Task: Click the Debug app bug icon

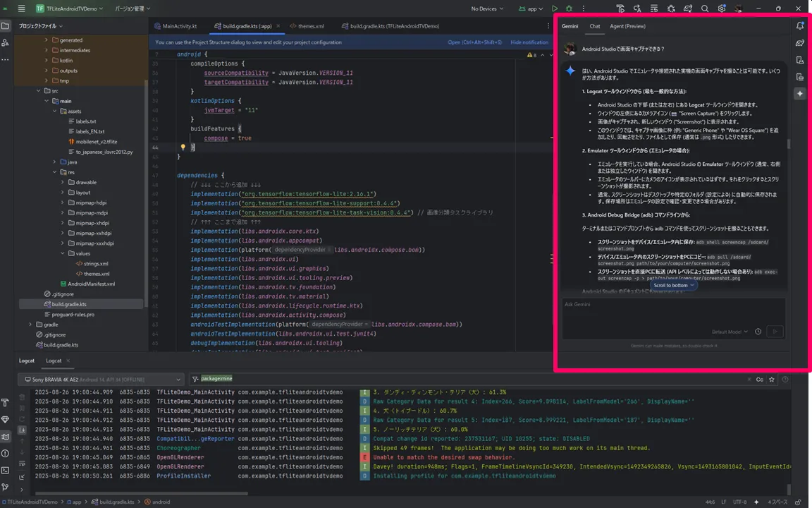Action: pyautogui.click(x=570, y=8)
